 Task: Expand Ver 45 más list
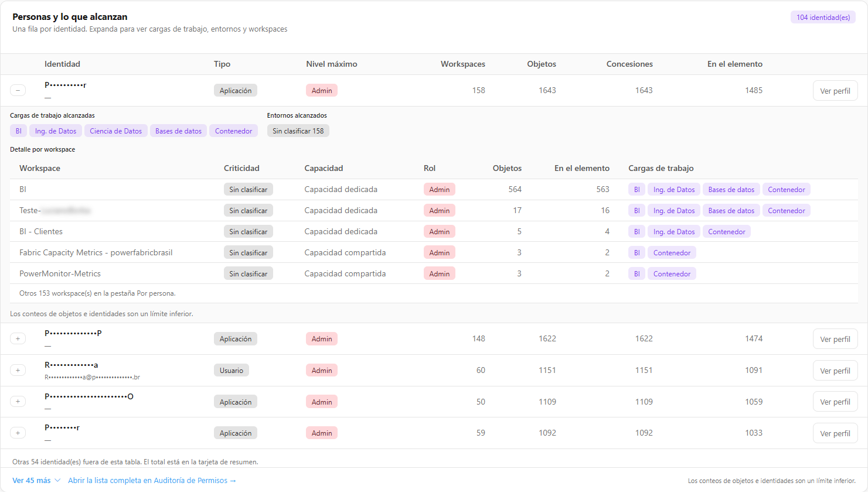click(36, 480)
